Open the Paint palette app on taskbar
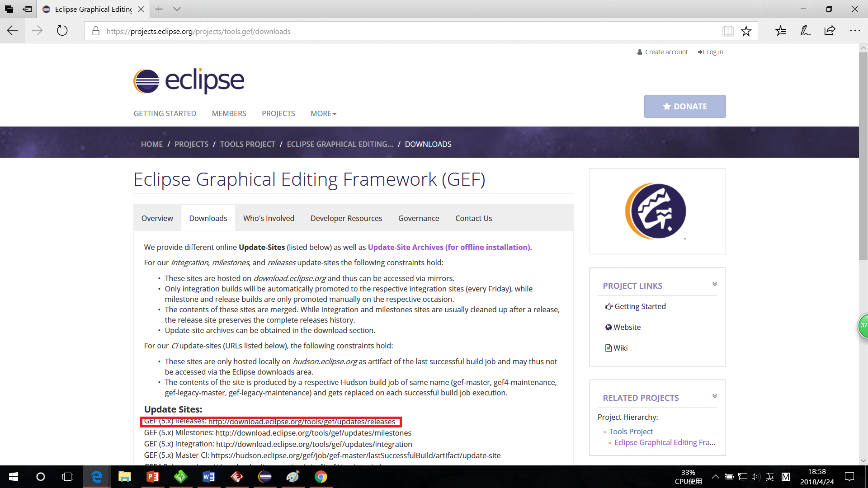Viewport: 868px width, 488px height. click(293, 477)
